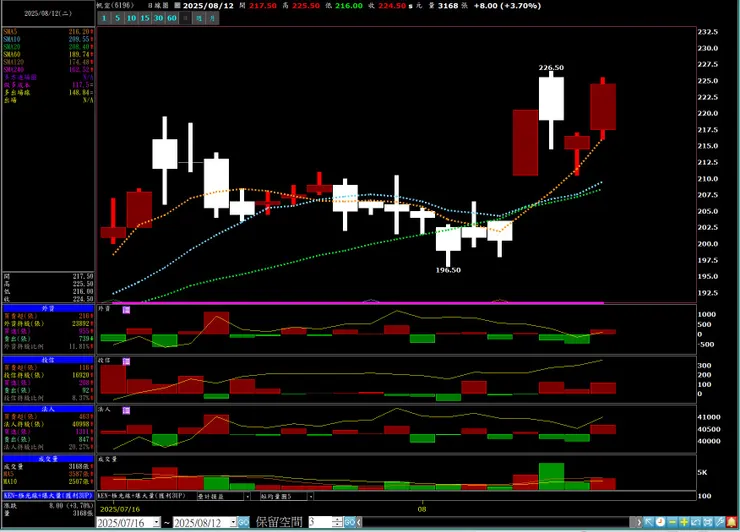
Task: Open the 累計張數 indicator dropdown
Action: click(247, 497)
